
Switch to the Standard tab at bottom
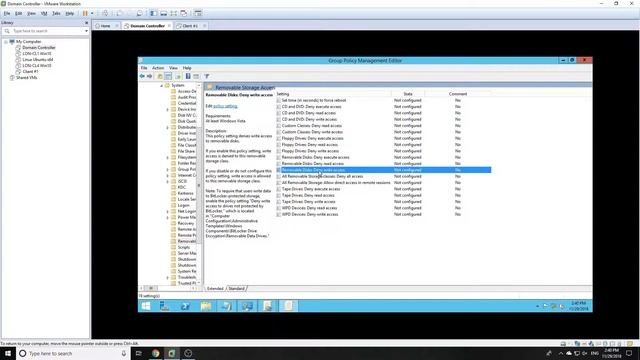tap(236, 289)
